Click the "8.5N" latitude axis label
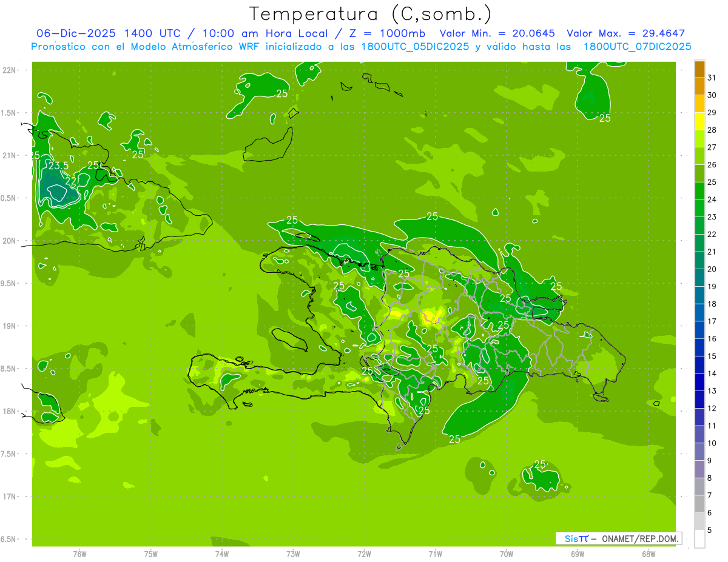 9,369
